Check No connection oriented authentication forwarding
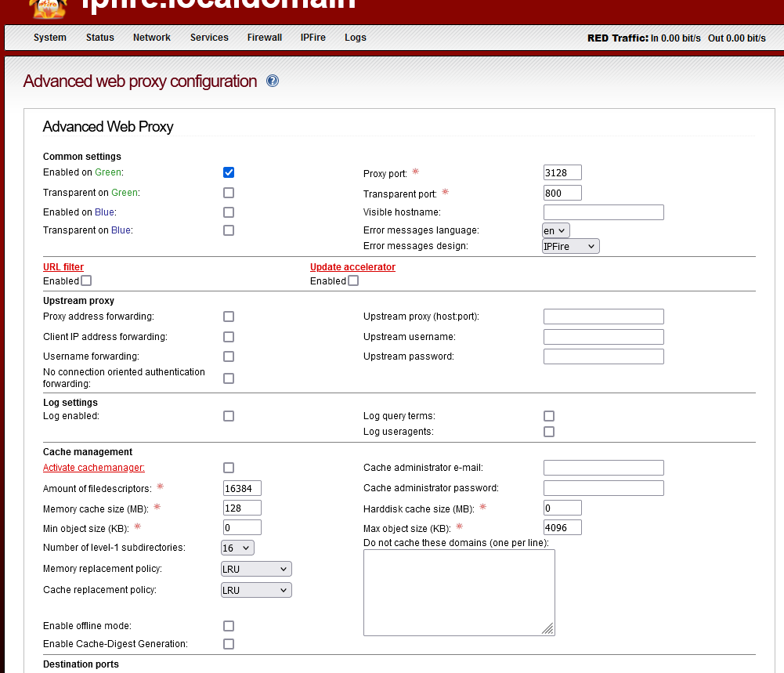The image size is (784, 673). [x=229, y=378]
